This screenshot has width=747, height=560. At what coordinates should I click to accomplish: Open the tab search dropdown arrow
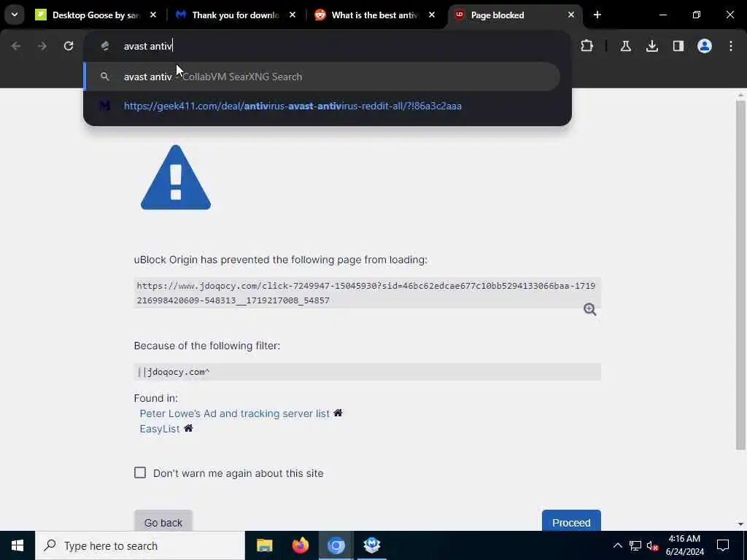pos(15,15)
